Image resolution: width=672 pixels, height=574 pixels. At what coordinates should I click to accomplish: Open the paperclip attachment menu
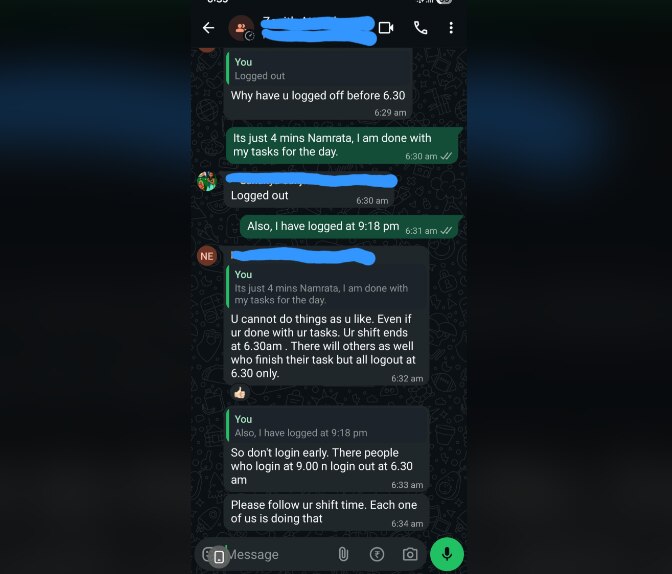[343, 554]
